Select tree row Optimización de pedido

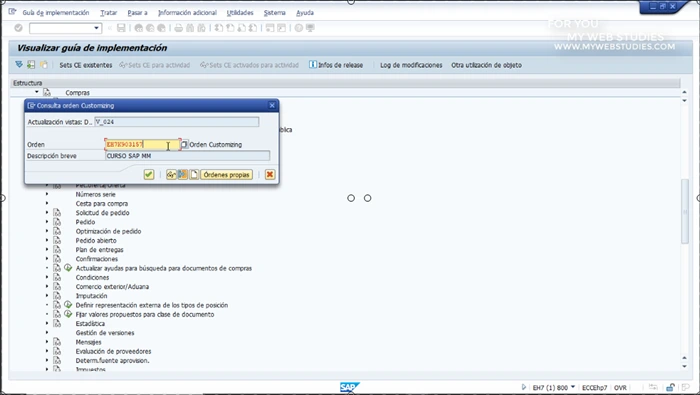pos(108,231)
